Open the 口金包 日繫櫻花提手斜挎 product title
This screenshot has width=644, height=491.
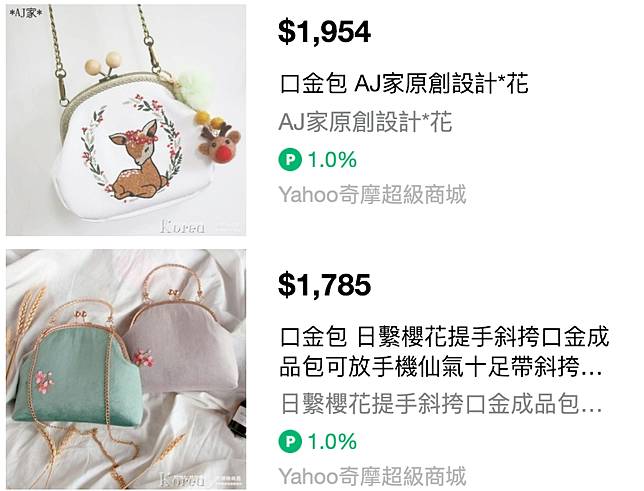coord(444,352)
